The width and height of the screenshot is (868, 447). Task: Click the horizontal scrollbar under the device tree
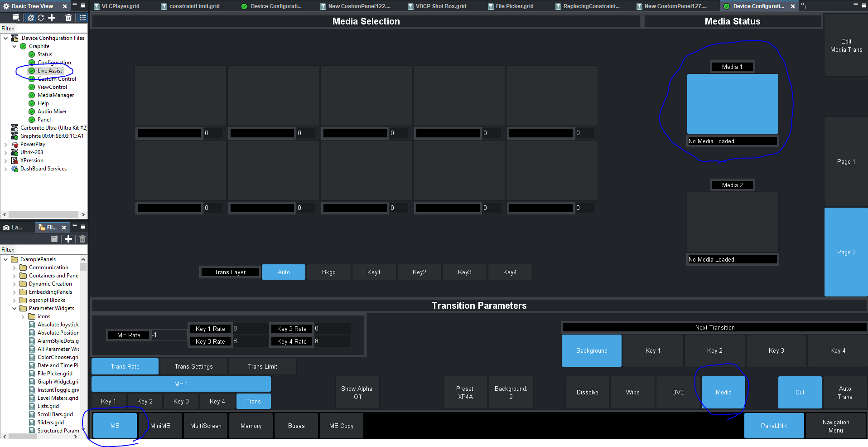pyautogui.click(x=43, y=214)
